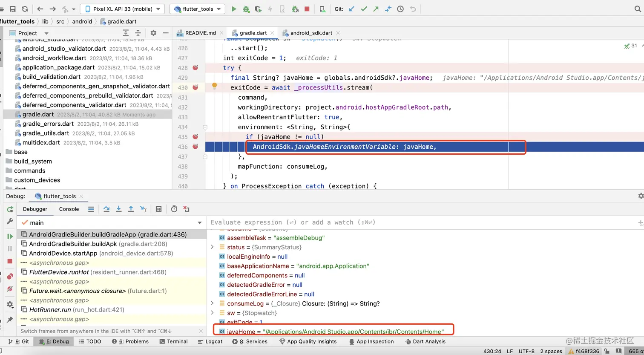The width and height of the screenshot is (644, 355).
Task: Toggle breakpoint on line 430
Action: coord(195,87)
